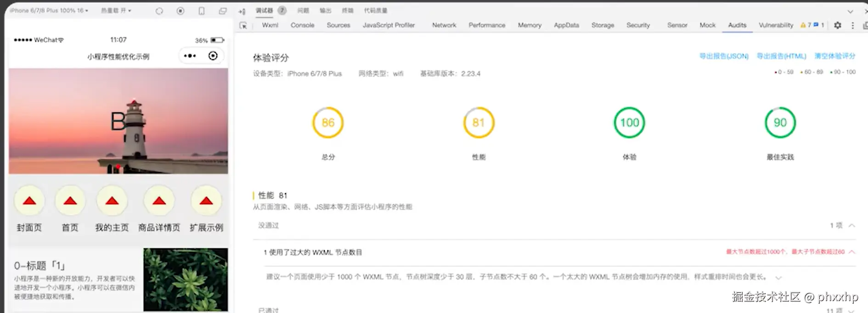Select the Audits devtools tab
The height and width of the screenshot is (313, 868).
[x=737, y=25]
